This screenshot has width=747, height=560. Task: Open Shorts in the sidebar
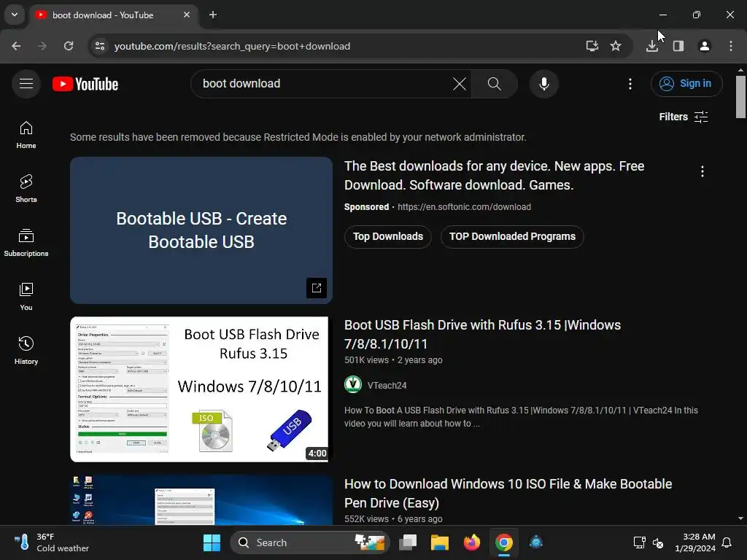point(26,189)
